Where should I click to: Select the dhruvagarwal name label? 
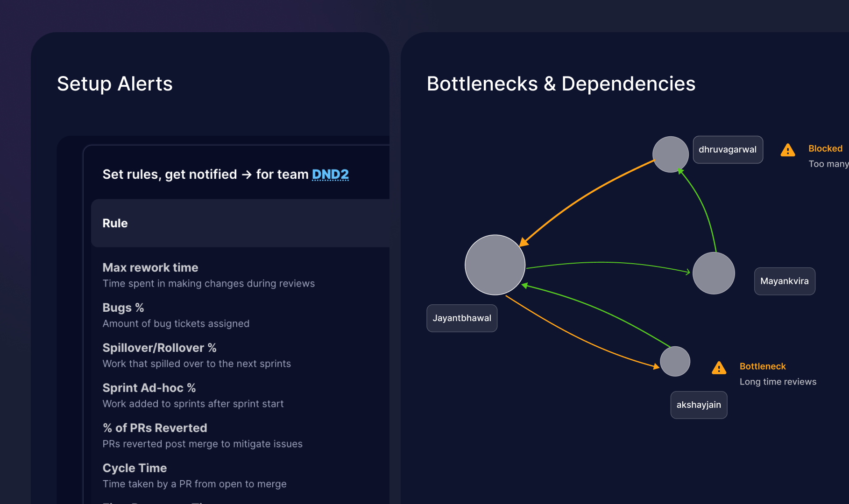point(728,150)
